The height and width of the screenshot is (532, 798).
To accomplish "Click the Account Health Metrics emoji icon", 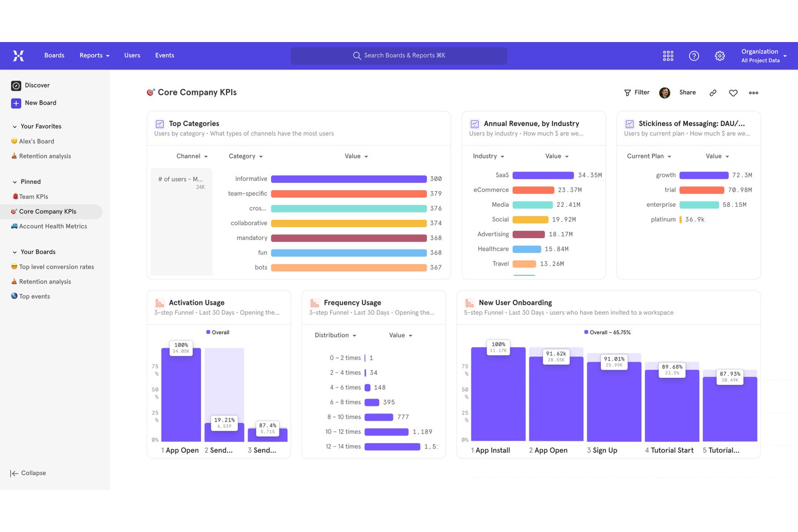I will tap(14, 226).
